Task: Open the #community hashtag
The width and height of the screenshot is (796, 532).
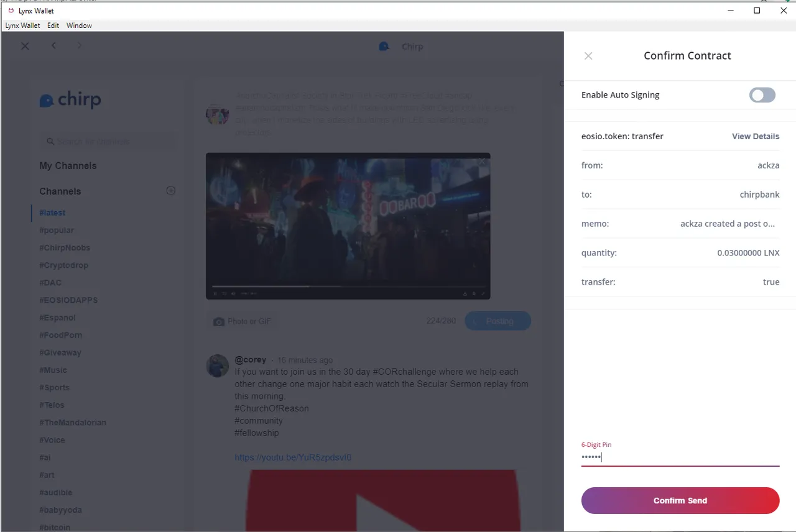Action: (259, 421)
